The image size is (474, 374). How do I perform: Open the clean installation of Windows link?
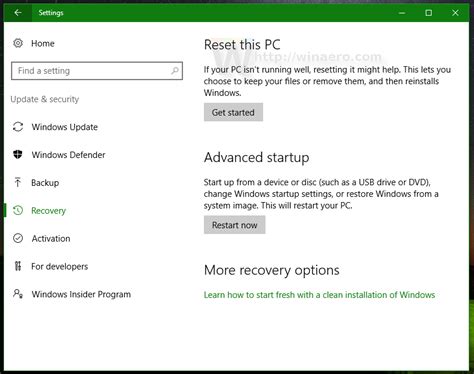(319, 295)
